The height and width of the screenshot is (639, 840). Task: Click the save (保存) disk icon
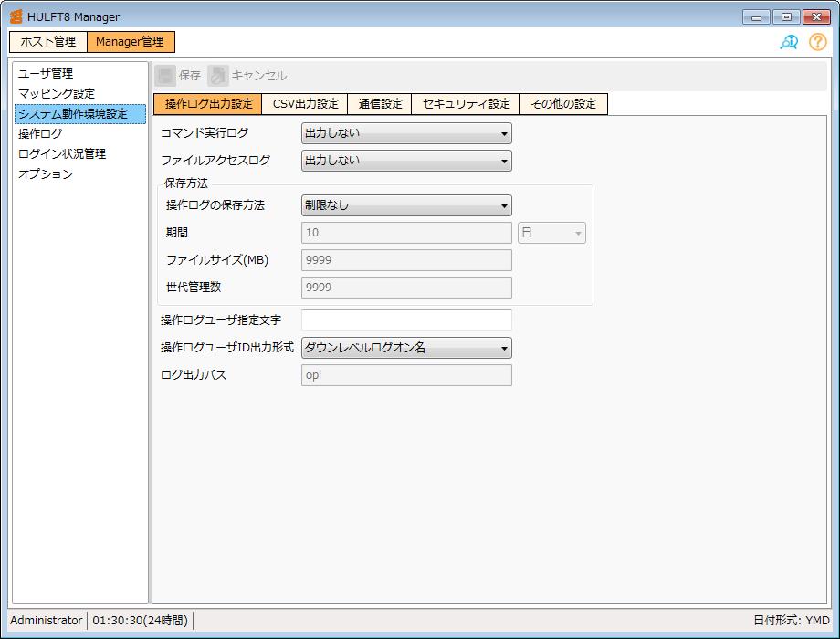[166, 76]
